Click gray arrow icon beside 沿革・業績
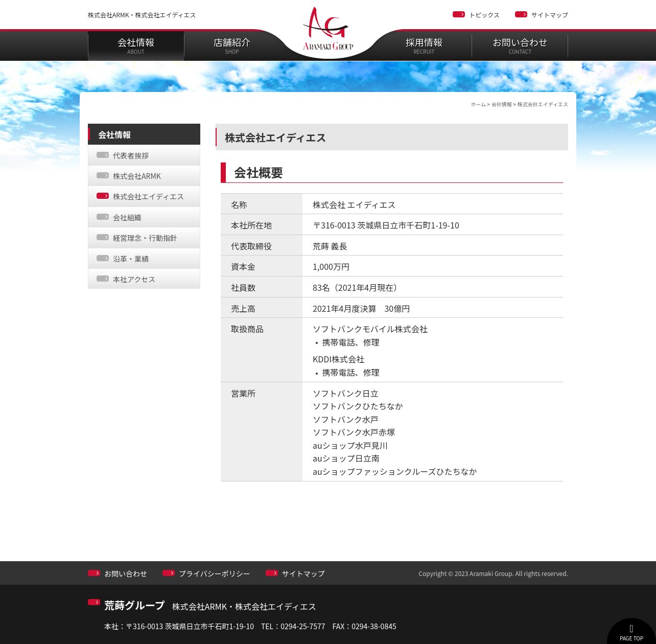 103,258
